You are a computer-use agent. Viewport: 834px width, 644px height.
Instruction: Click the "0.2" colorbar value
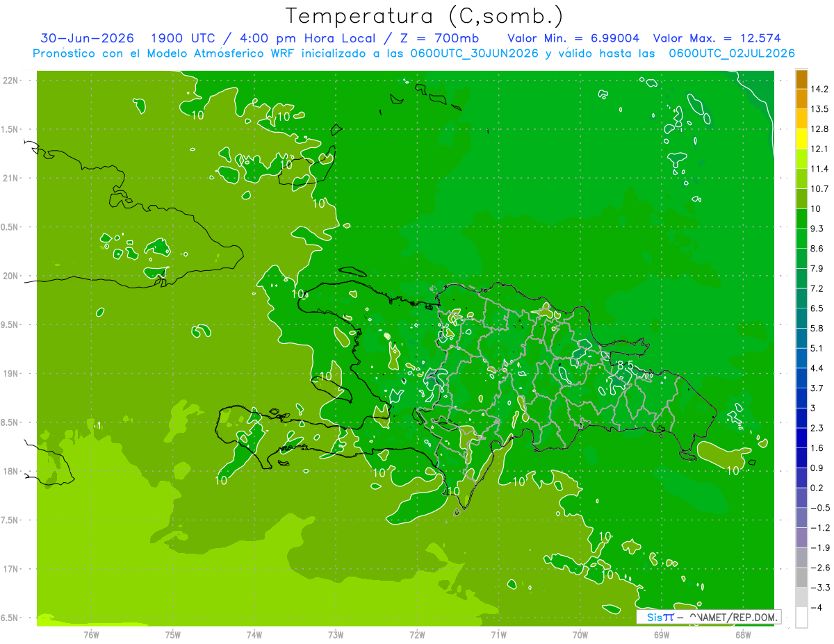(x=818, y=488)
